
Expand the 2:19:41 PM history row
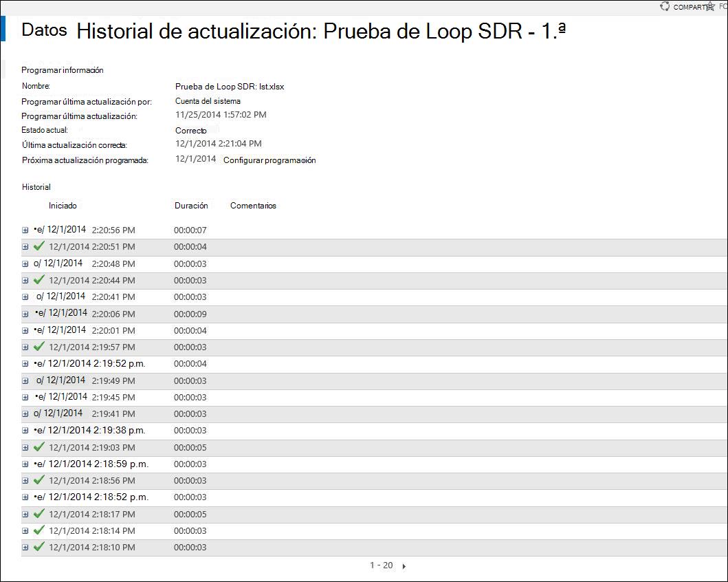(x=25, y=414)
